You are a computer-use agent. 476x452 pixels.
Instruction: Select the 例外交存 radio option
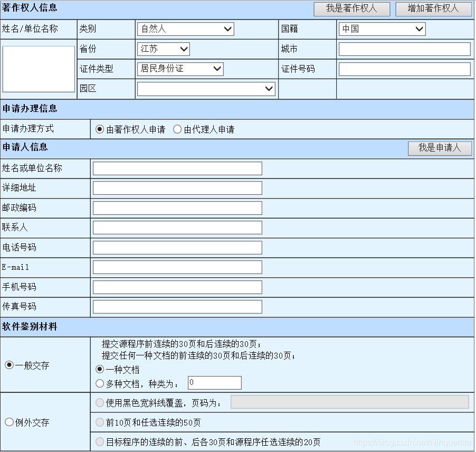(x=9, y=422)
